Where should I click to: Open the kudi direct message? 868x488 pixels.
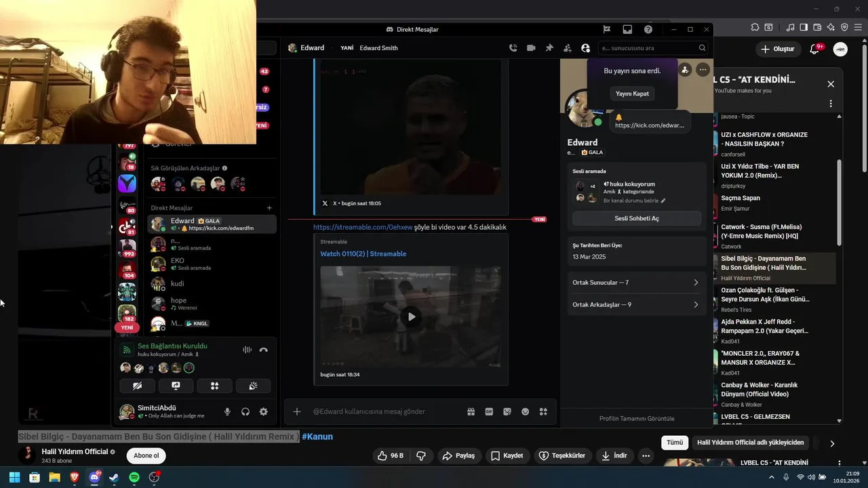coord(212,283)
